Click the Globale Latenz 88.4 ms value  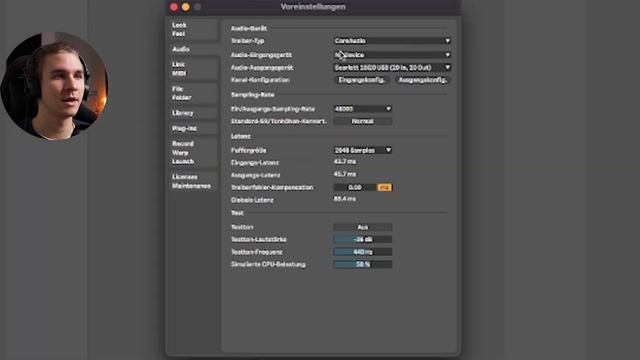click(345, 199)
